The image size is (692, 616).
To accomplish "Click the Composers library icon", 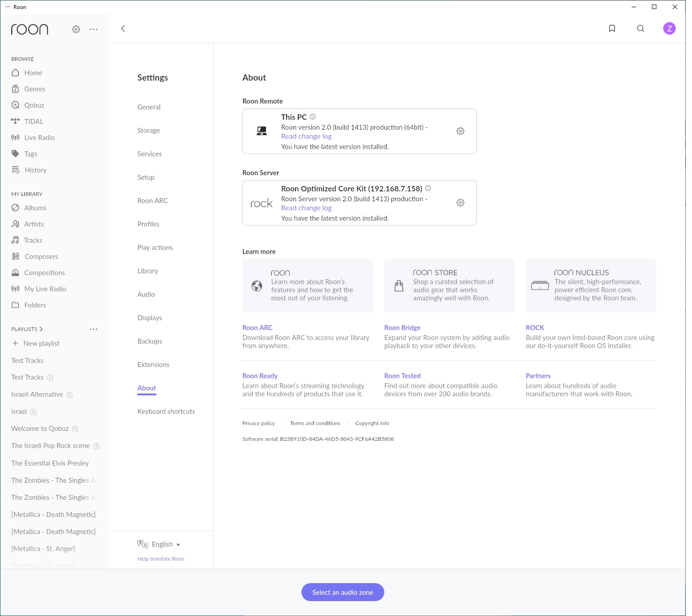I will pos(15,256).
